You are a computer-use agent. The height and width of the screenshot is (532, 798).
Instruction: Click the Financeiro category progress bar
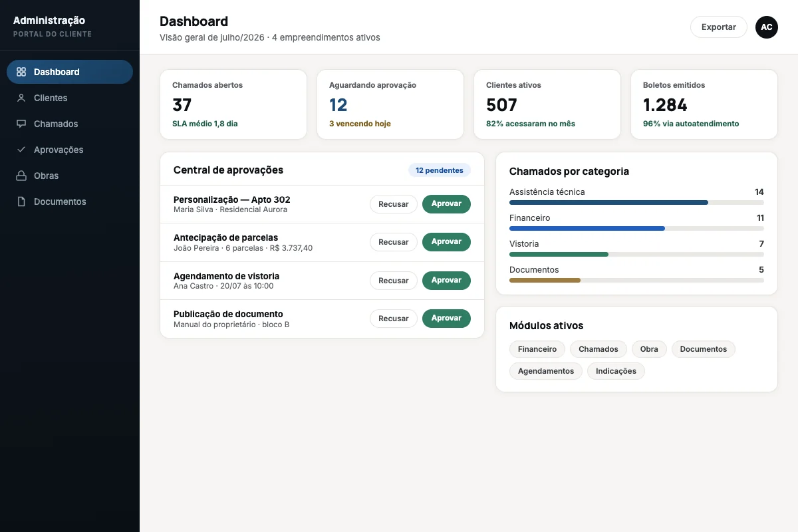coord(636,228)
